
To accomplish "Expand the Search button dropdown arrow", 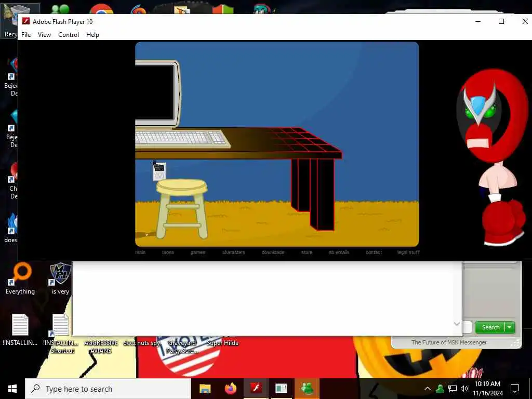I will pyautogui.click(x=510, y=327).
